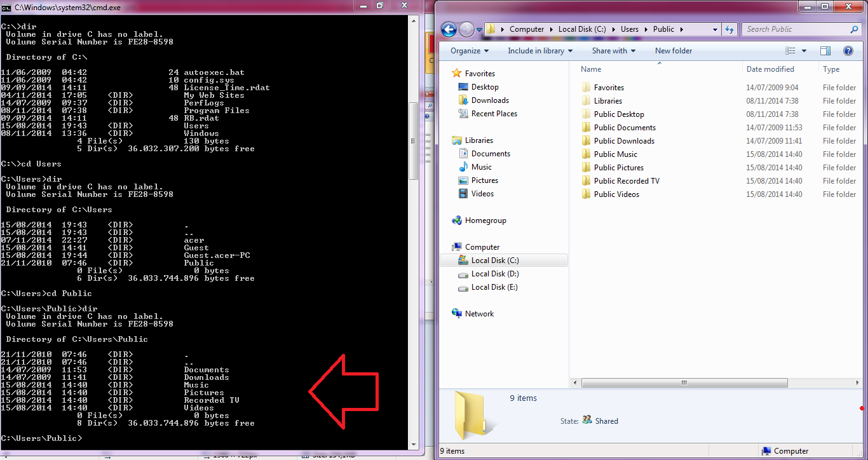Click the New folder button
868x460 pixels.
click(674, 51)
